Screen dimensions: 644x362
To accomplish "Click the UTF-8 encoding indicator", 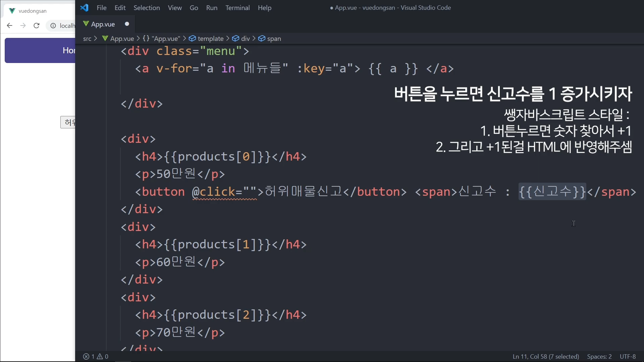I will point(628,357).
